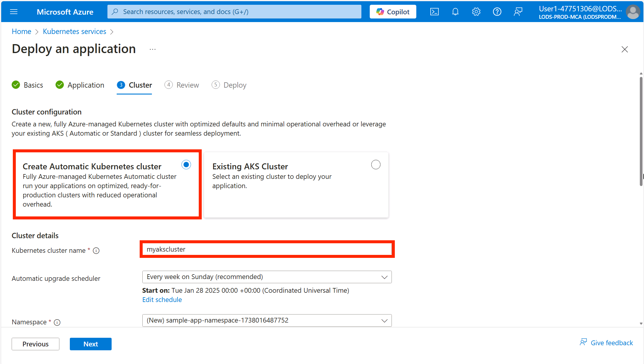Open portal settings gear
644x364 pixels.
476,12
